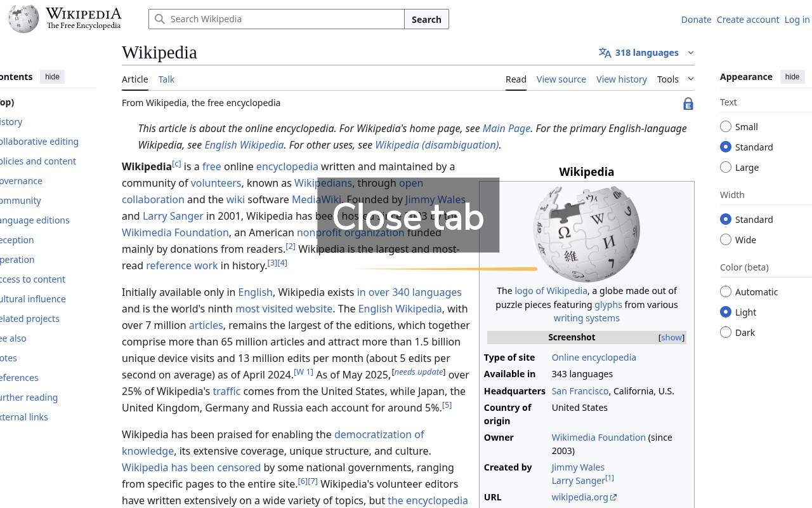Select the Small text size option
Viewport: 812px width, 508px height.
point(726,126)
